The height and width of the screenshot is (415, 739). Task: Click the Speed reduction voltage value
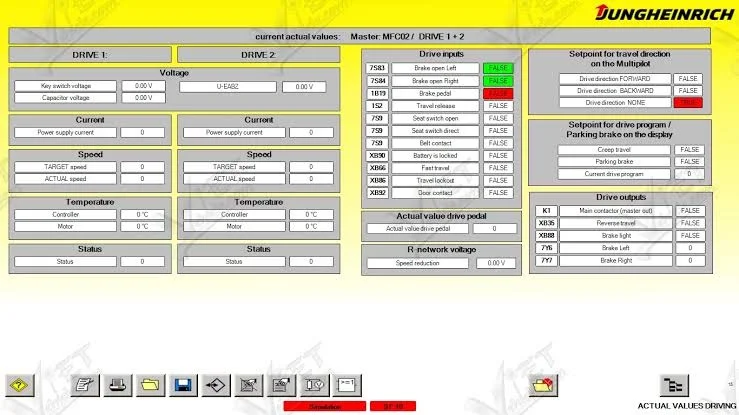pyautogui.click(x=496, y=263)
